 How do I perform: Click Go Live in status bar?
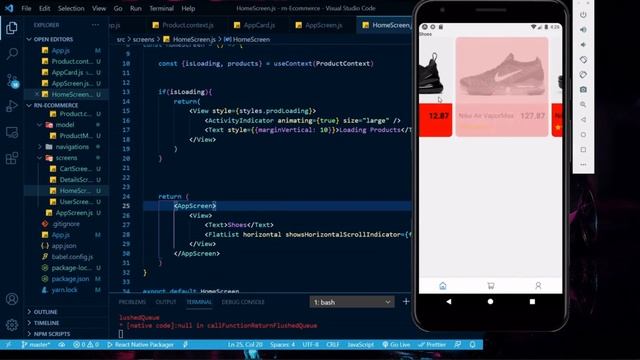pos(396,344)
